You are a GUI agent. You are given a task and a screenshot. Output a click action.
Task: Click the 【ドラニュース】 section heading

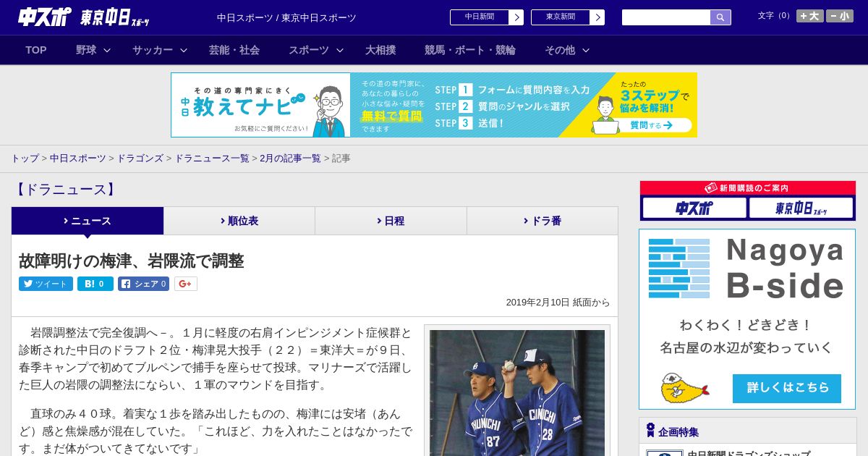(x=65, y=190)
